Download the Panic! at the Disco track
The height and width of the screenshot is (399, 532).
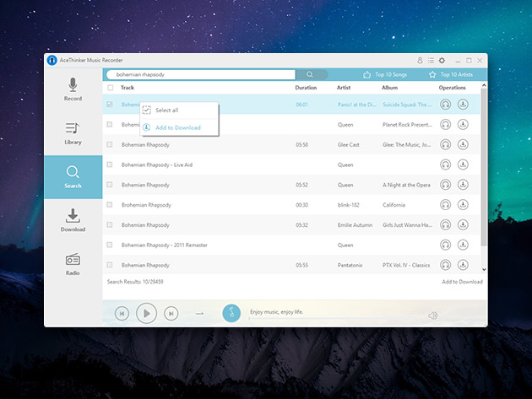pyautogui.click(x=463, y=105)
